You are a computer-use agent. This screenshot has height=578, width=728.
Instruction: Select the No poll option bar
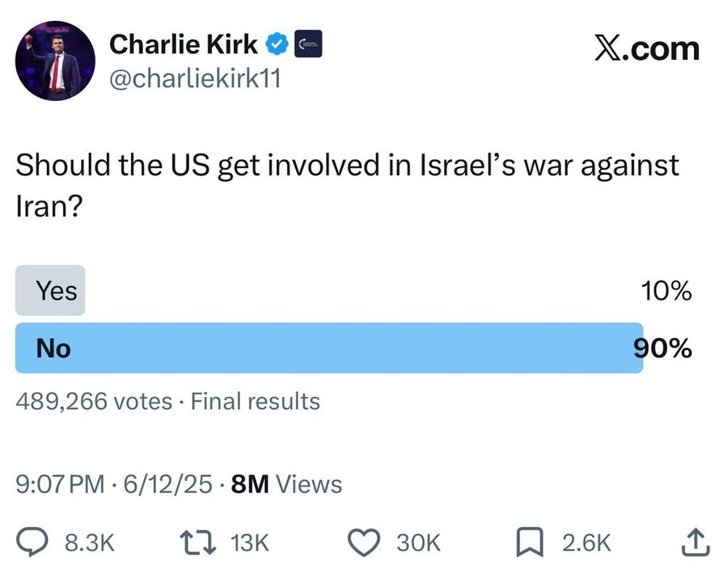pos(329,348)
